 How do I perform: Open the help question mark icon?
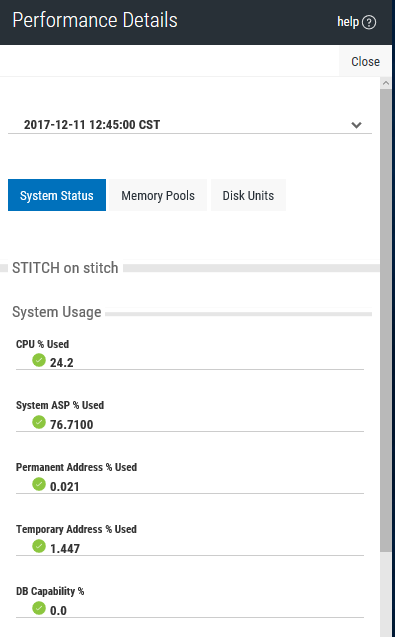coord(369,22)
